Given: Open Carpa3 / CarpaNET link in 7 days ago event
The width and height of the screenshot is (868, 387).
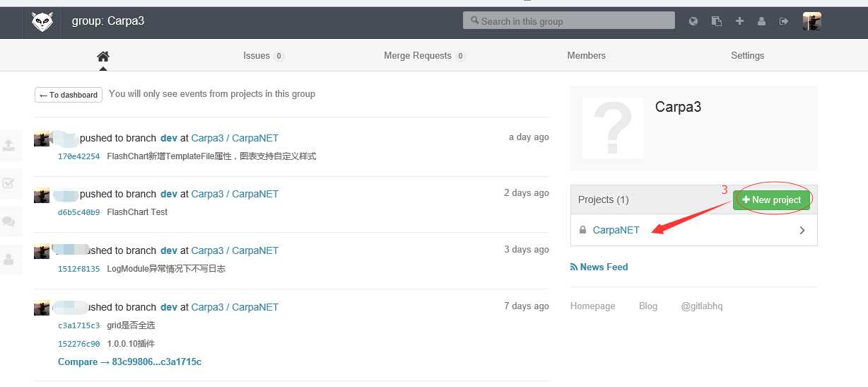Looking at the screenshot, I should [x=235, y=307].
